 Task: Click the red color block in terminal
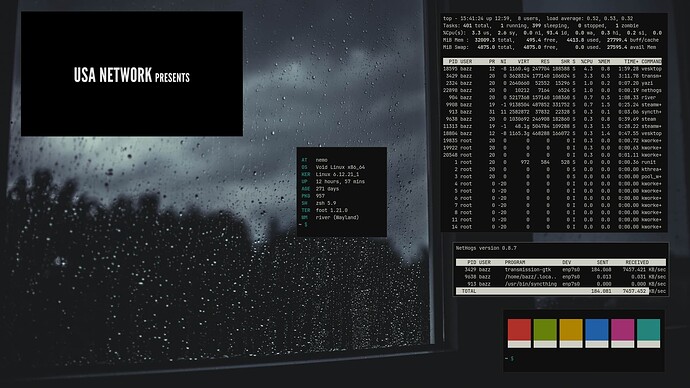[519, 333]
